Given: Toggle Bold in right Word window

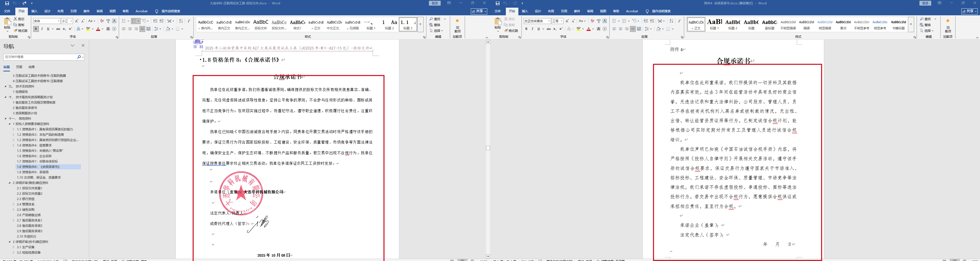Looking at the screenshot, I should [526, 29].
